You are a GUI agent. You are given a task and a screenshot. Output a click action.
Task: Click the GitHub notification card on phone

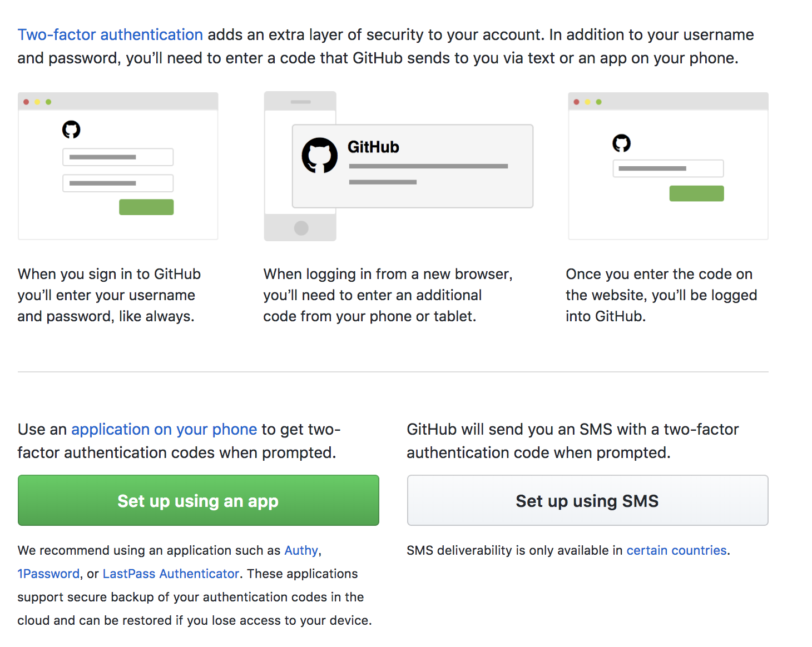(413, 166)
